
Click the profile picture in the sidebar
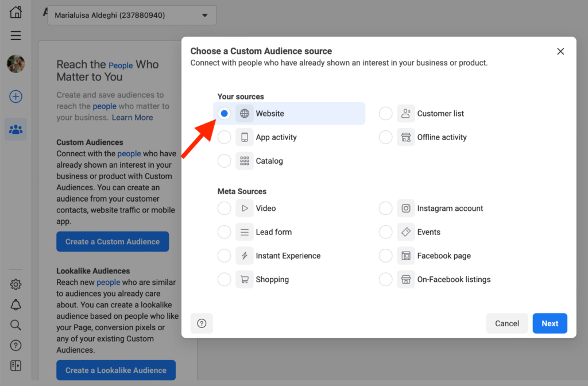pos(16,64)
